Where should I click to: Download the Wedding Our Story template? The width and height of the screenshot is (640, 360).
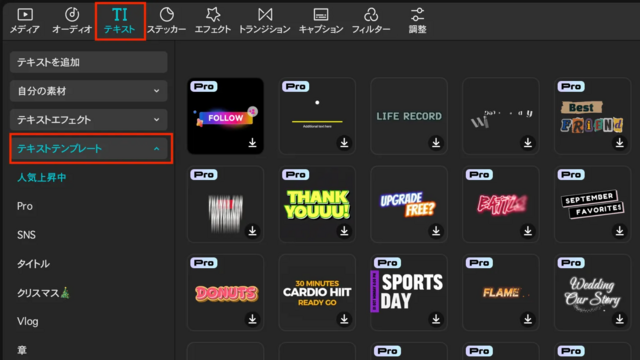click(x=620, y=319)
